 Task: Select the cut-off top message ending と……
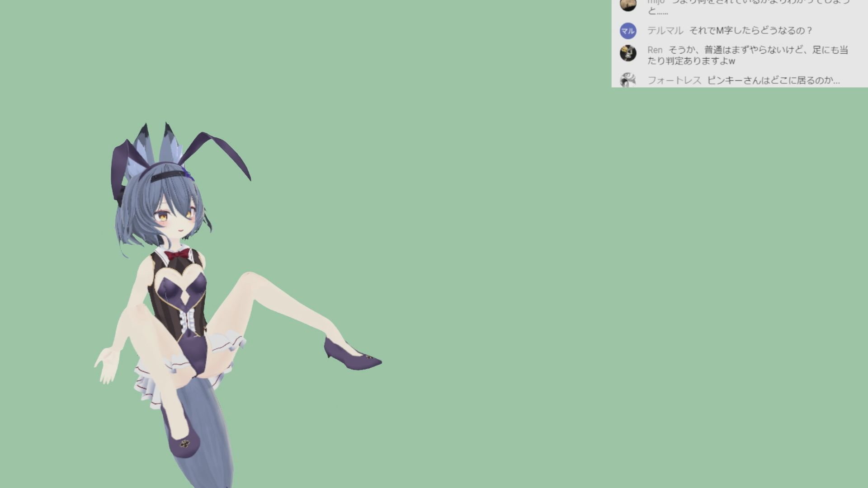coord(657,12)
